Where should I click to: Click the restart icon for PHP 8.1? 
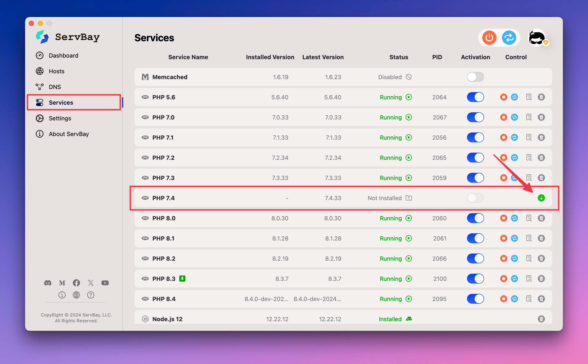click(x=514, y=238)
